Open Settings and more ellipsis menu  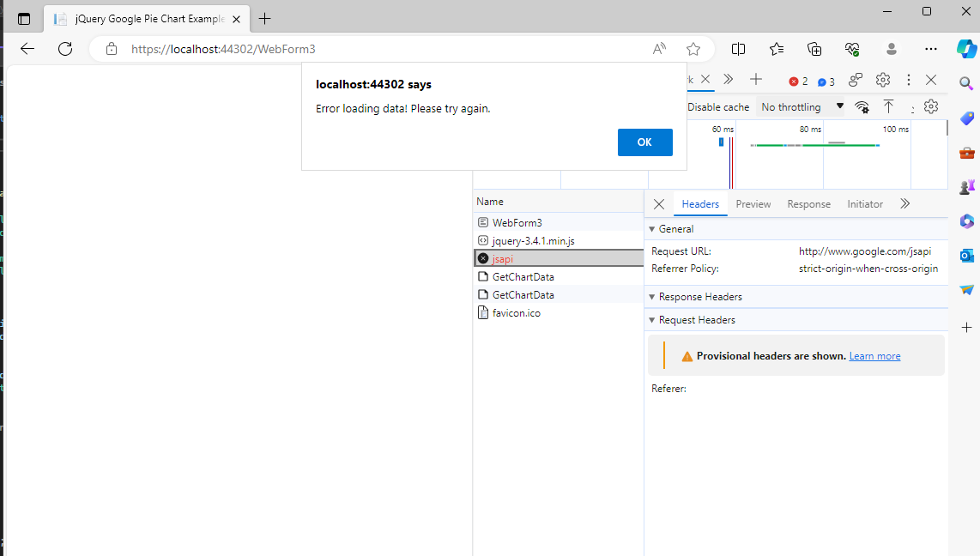point(930,49)
